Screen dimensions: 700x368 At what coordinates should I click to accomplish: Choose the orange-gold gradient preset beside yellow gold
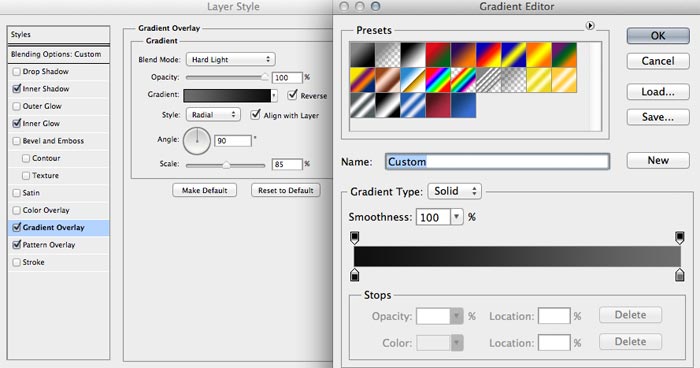pos(564,80)
